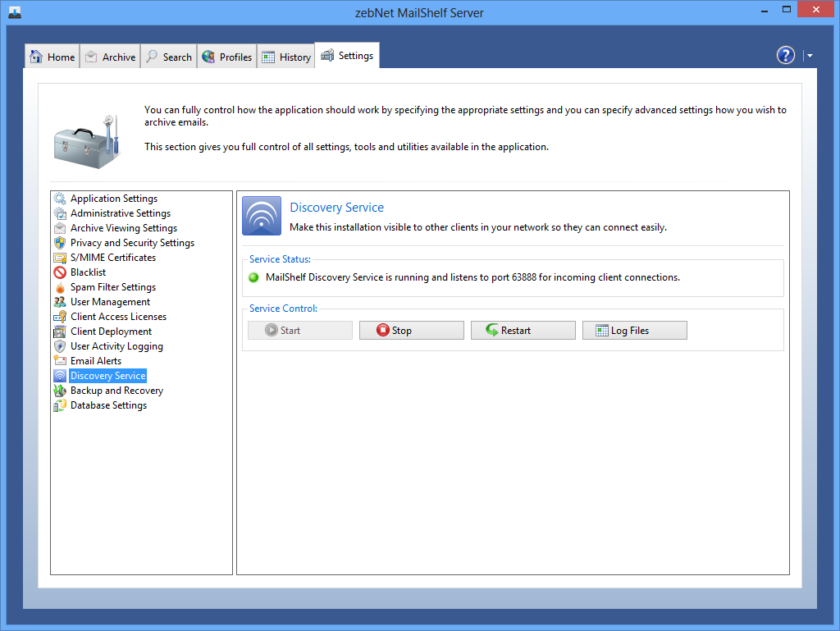Click the Email Alerts envelope icon
This screenshot has width=840, height=631.
[60, 361]
